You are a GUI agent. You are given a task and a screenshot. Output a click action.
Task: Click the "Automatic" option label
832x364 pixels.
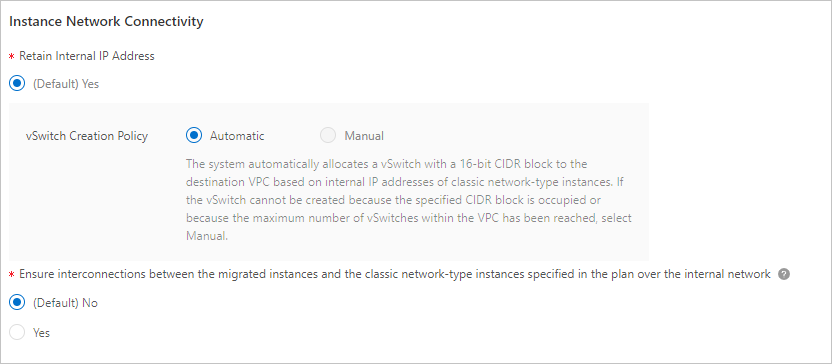pyautogui.click(x=237, y=136)
